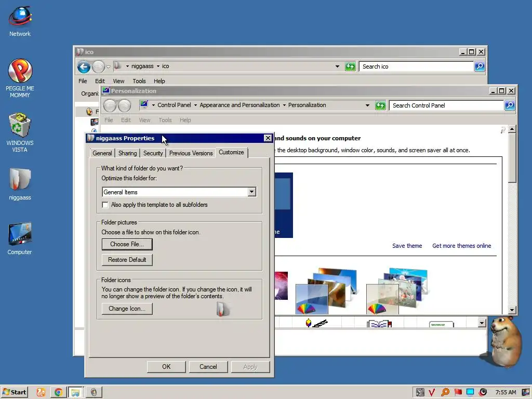Click the blue monitor tray icon
This screenshot has width=532, height=399.
coord(470,392)
